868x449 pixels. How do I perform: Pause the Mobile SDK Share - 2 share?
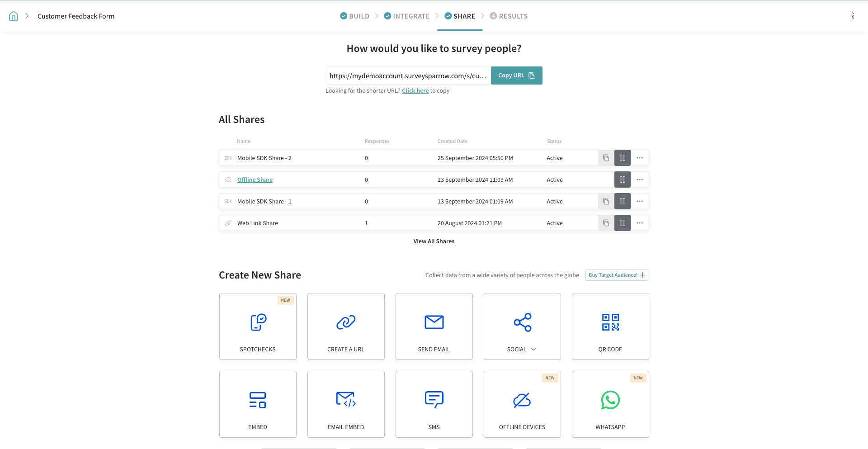coord(622,158)
